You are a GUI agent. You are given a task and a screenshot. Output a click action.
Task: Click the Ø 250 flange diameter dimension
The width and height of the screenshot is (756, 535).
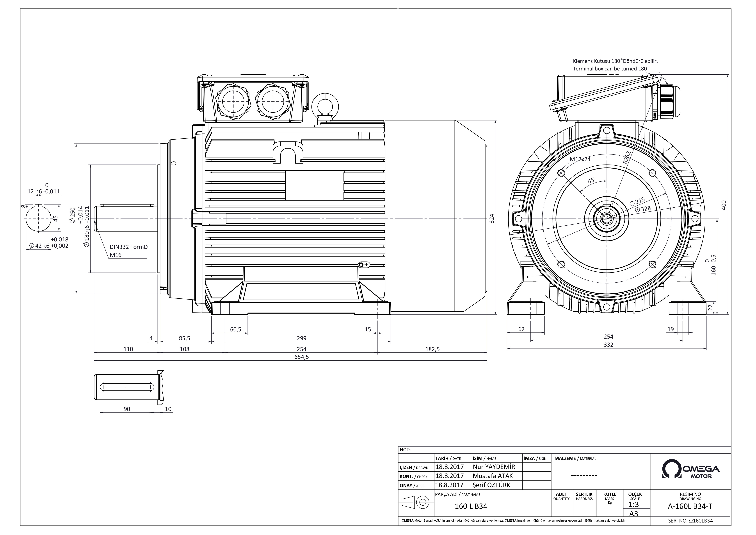click(72, 216)
